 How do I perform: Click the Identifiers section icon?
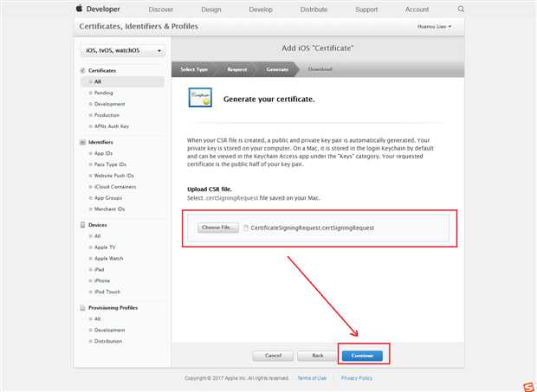click(82, 142)
